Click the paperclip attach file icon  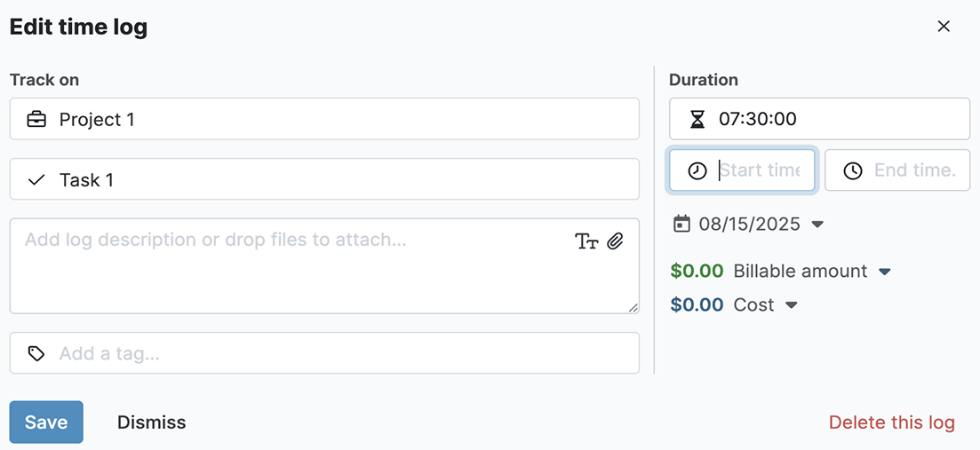(615, 241)
